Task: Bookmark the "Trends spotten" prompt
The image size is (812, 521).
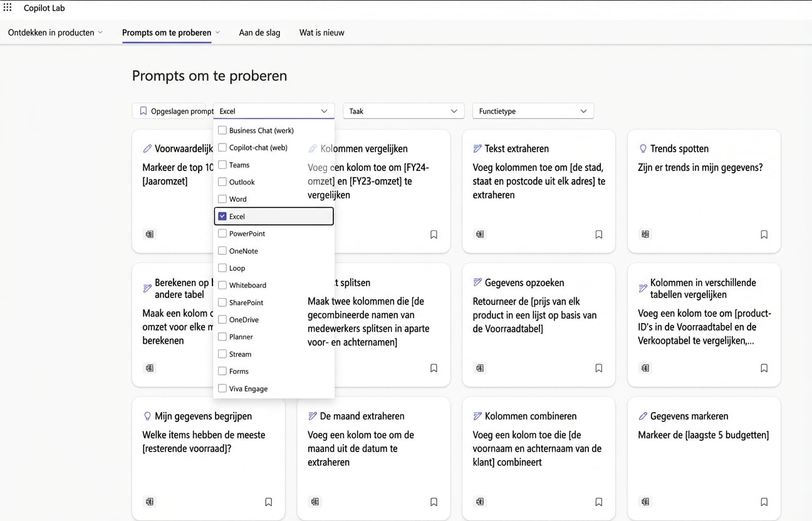Action: tap(764, 234)
